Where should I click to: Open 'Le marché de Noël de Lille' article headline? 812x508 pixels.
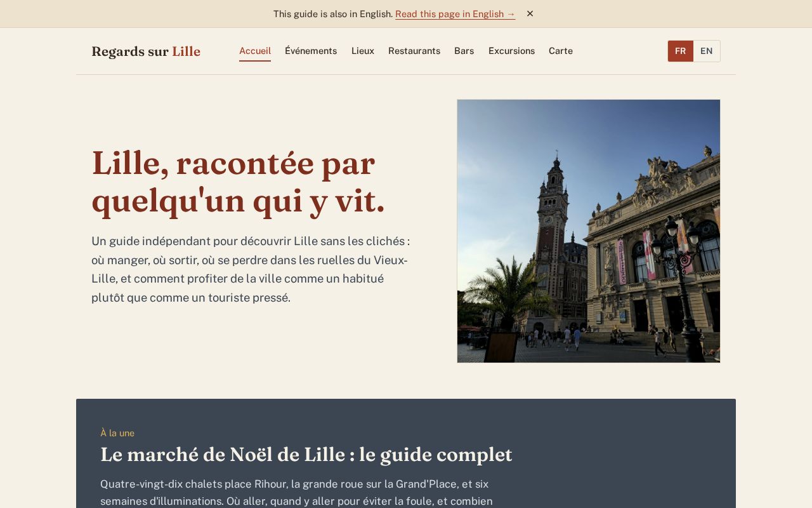click(x=306, y=455)
